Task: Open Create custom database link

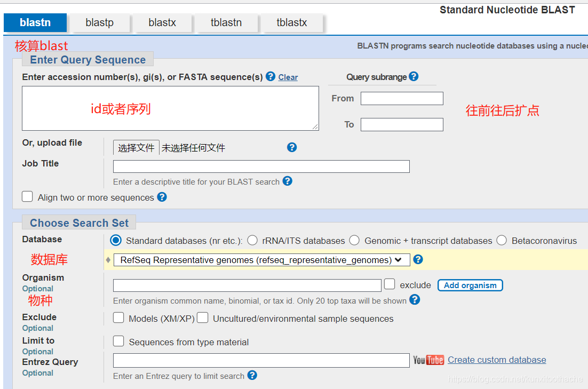Action: pos(497,360)
